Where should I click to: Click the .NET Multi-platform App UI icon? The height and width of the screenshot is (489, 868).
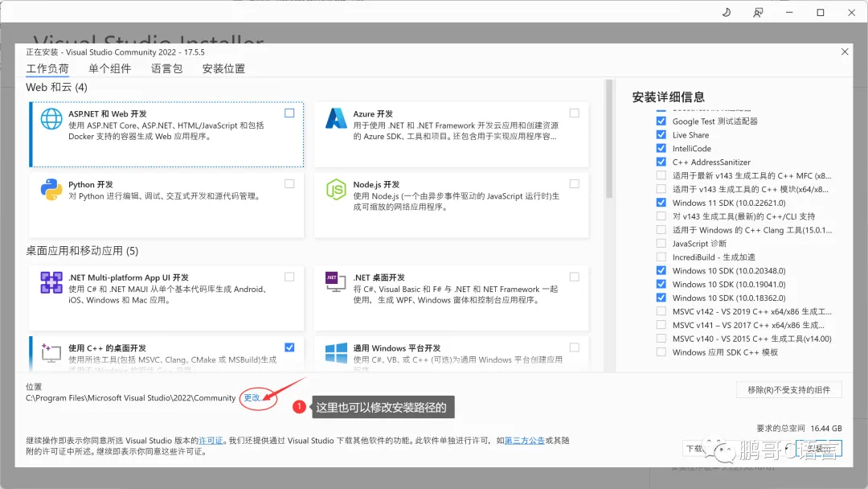click(x=51, y=282)
